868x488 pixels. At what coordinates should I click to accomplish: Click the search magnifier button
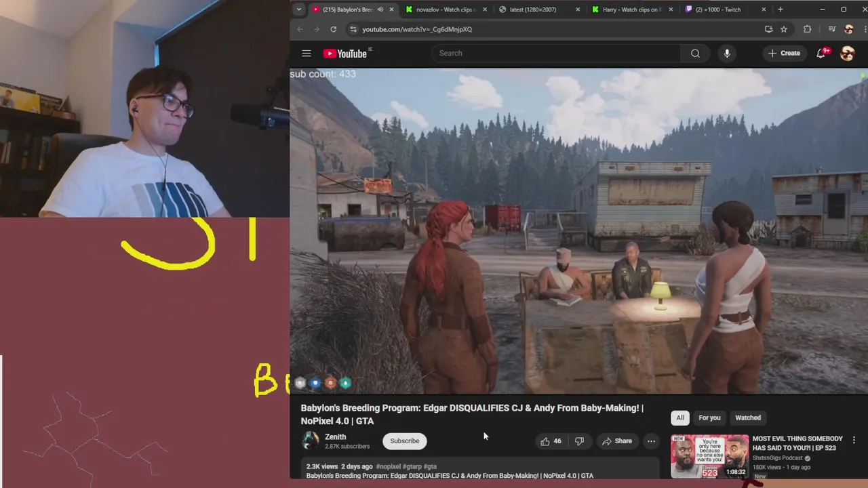(x=695, y=53)
